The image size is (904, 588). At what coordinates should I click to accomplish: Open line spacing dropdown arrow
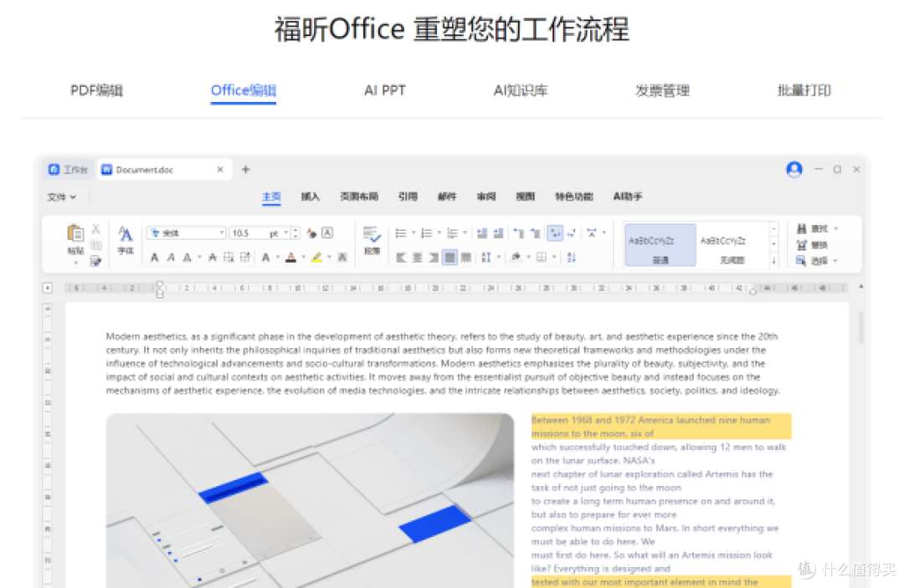[x=499, y=258]
